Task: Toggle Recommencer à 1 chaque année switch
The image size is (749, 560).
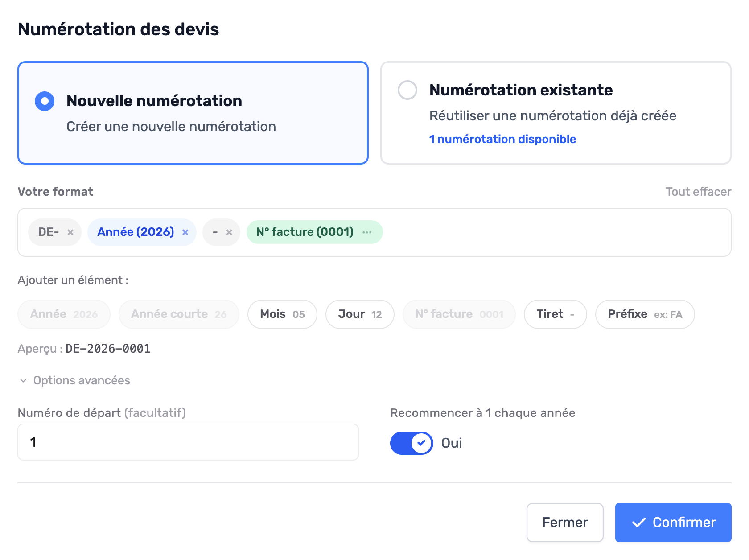Action: (412, 443)
